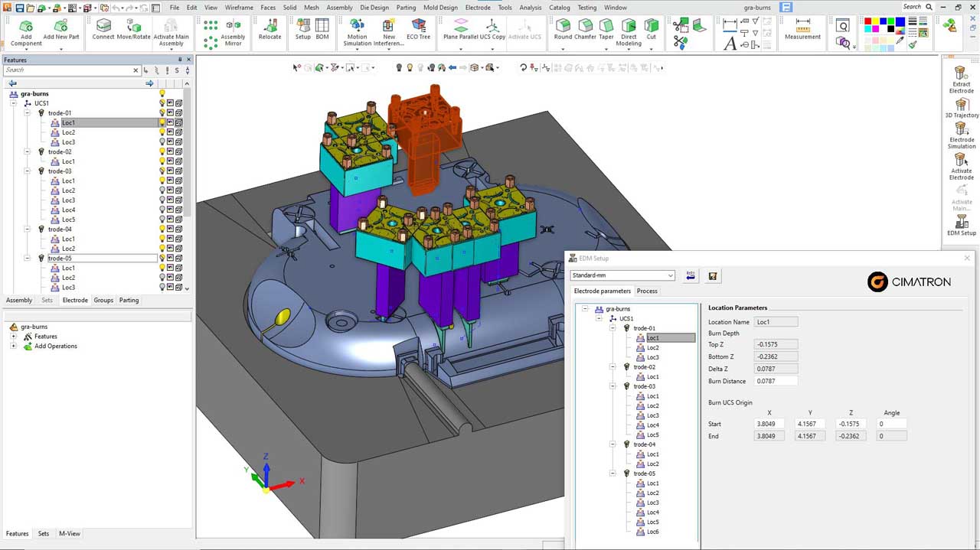980x550 pixels.
Task: Click the Relocate button
Action: coord(269,30)
